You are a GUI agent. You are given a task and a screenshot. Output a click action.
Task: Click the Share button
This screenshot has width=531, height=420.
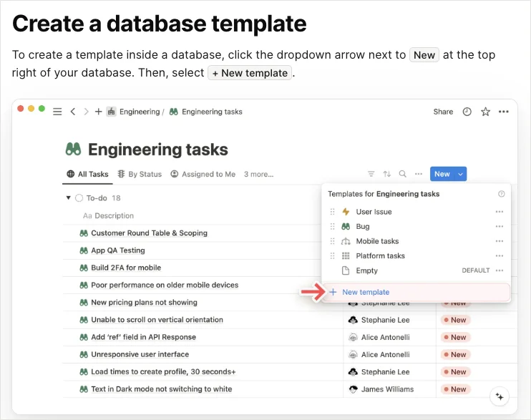click(443, 112)
